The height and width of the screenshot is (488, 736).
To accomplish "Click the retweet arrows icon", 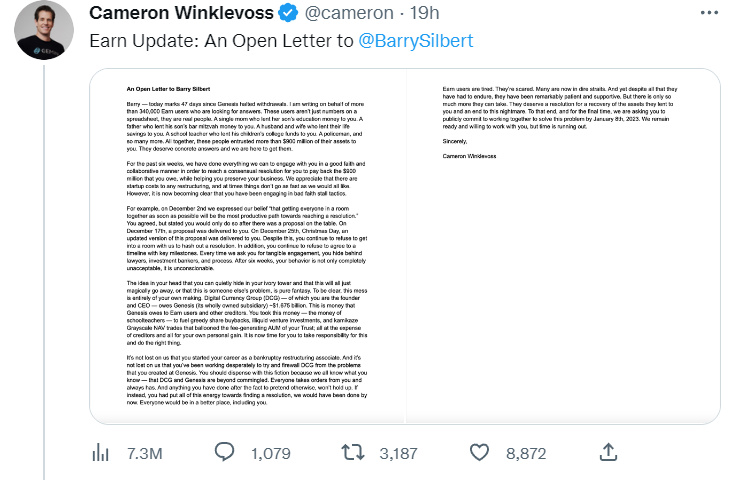I will [x=353, y=453].
